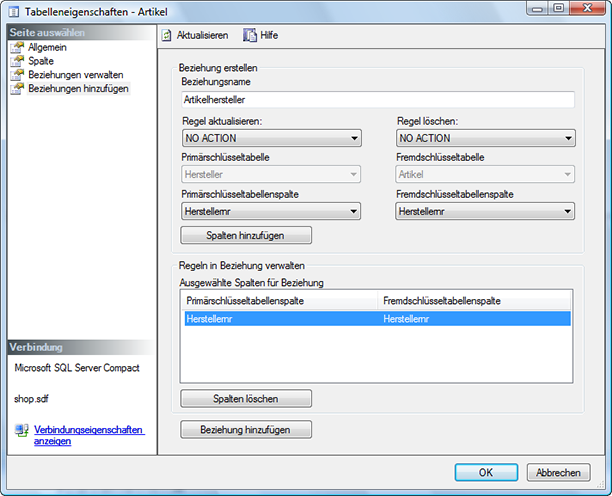Expand the Fremdschlüsseltabellenspalte dropdown

pyautogui.click(x=485, y=211)
